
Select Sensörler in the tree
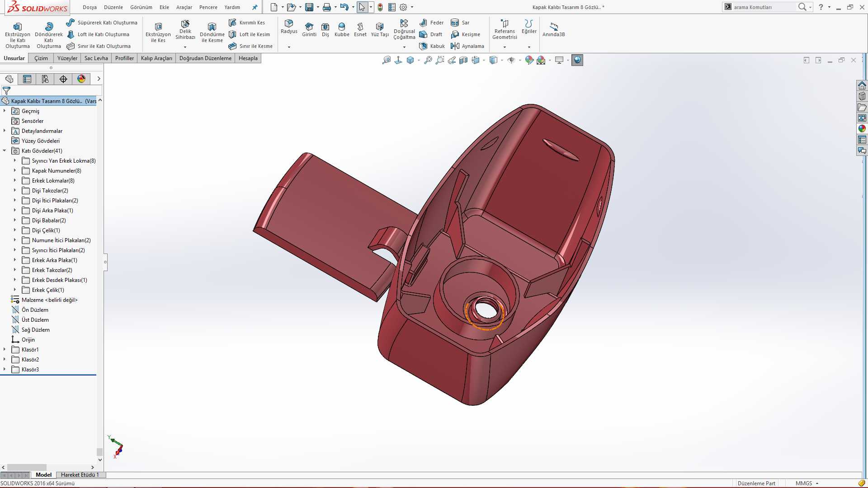point(33,121)
